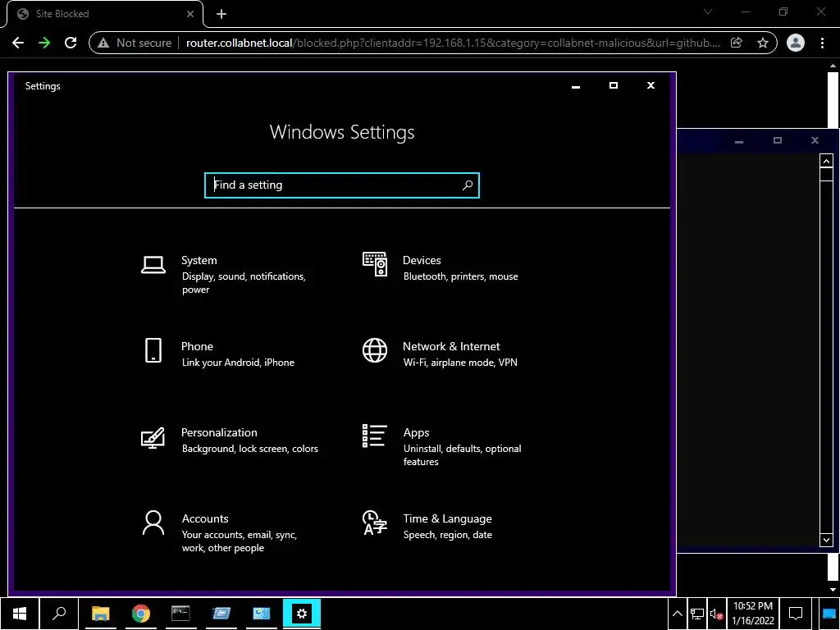Click scroll up arrow in background window
Image resolution: width=840 pixels, height=630 pixels.
826,161
